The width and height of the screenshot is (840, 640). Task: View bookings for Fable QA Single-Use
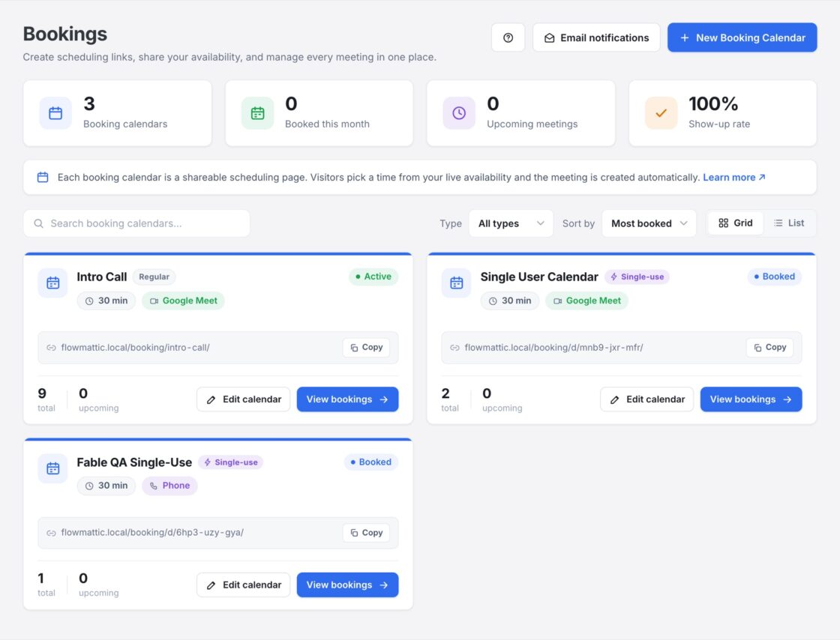pos(348,585)
